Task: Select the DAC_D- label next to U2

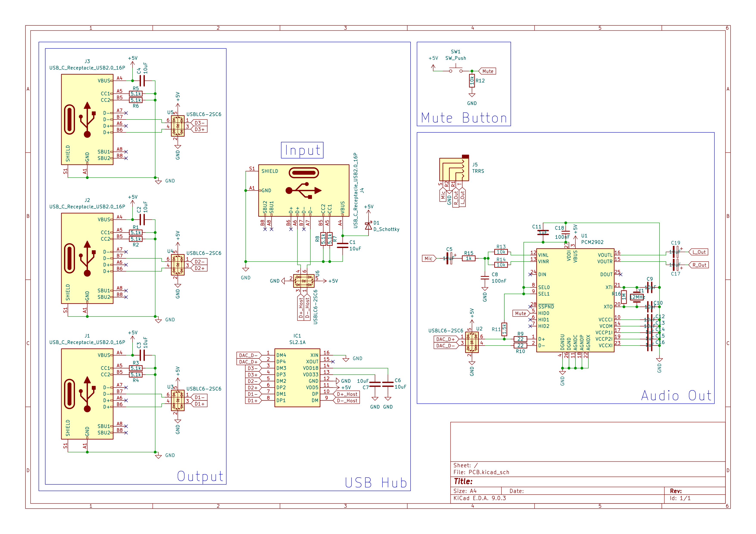Action: [446, 345]
